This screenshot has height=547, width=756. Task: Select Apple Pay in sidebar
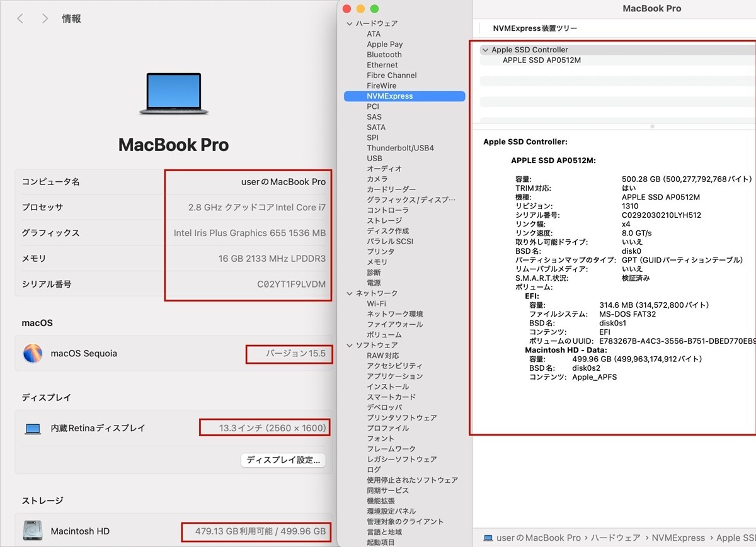tap(385, 44)
